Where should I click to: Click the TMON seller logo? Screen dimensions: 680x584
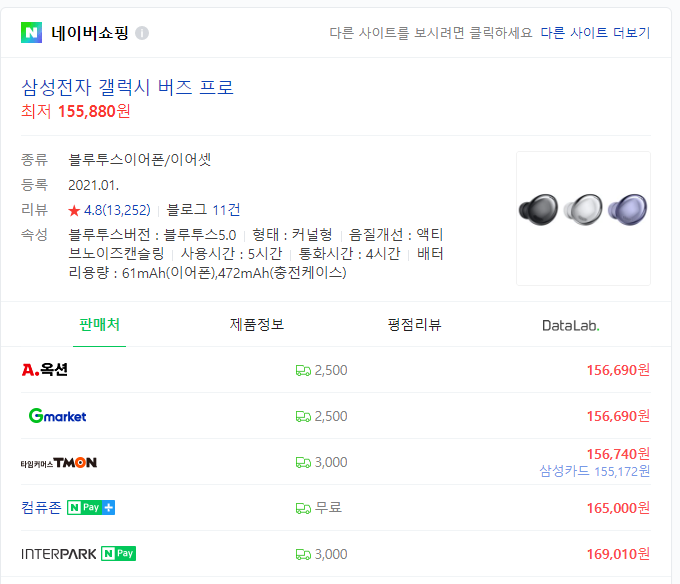coord(59,463)
